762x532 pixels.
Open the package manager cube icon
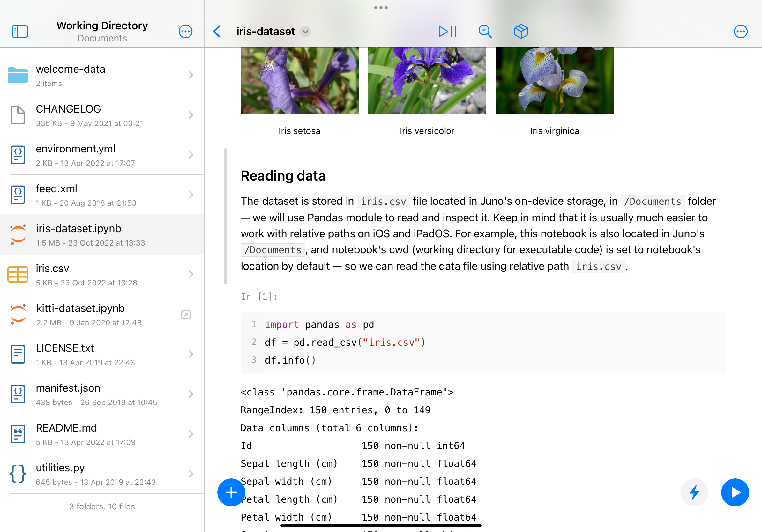521,32
